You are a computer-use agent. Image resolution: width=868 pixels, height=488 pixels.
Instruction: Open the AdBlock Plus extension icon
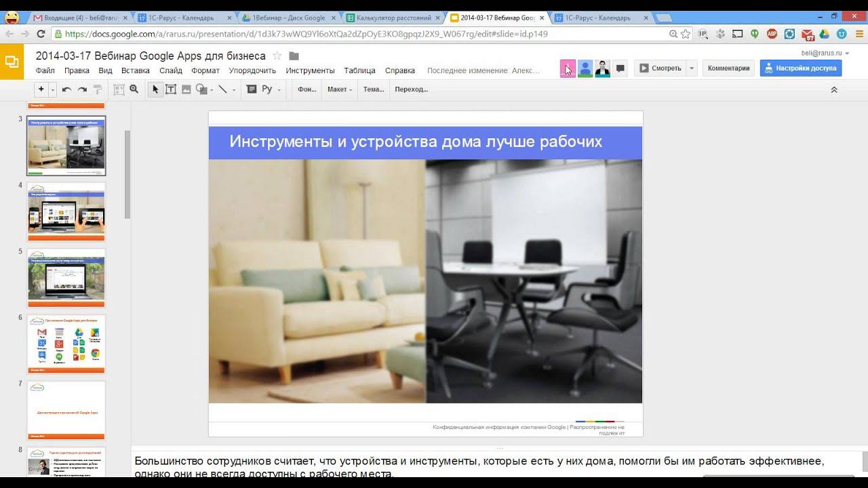(x=772, y=34)
